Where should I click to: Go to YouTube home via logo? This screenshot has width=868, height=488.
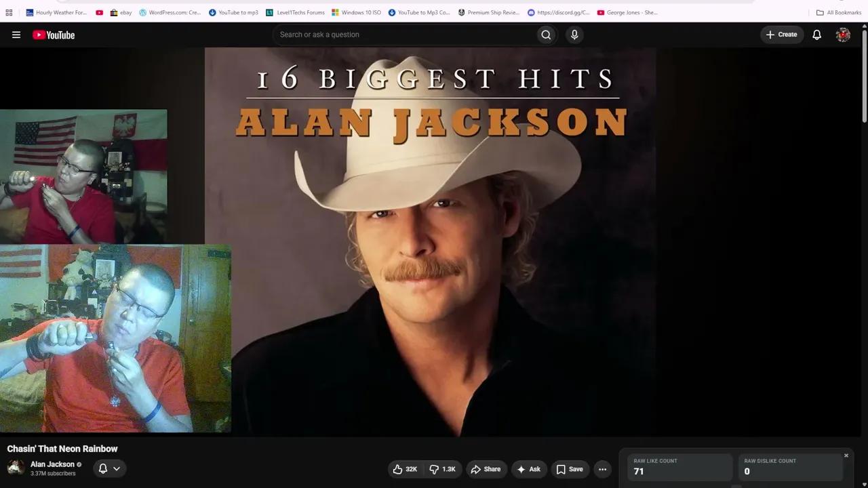coord(54,35)
